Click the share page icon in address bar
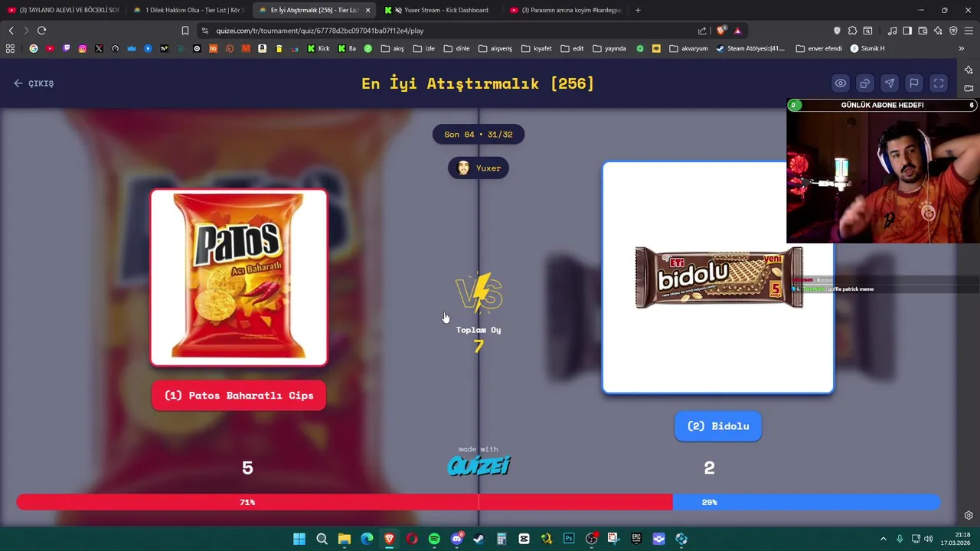The height and width of the screenshot is (551, 980). [x=702, y=31]
